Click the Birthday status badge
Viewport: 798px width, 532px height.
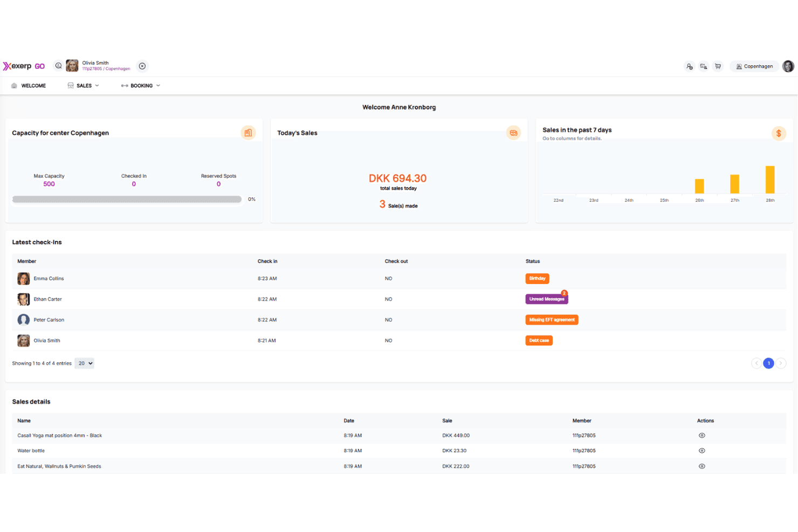pos(537,279)
